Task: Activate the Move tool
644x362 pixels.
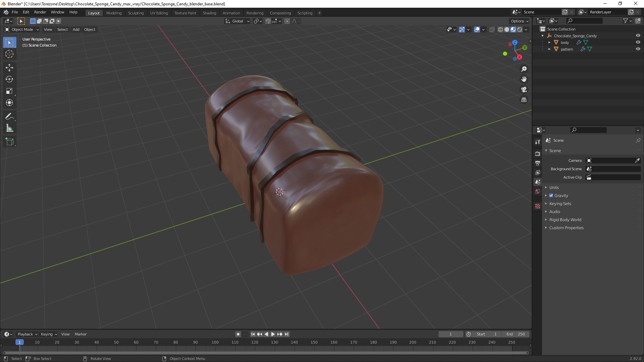Action: pos(9,67)
